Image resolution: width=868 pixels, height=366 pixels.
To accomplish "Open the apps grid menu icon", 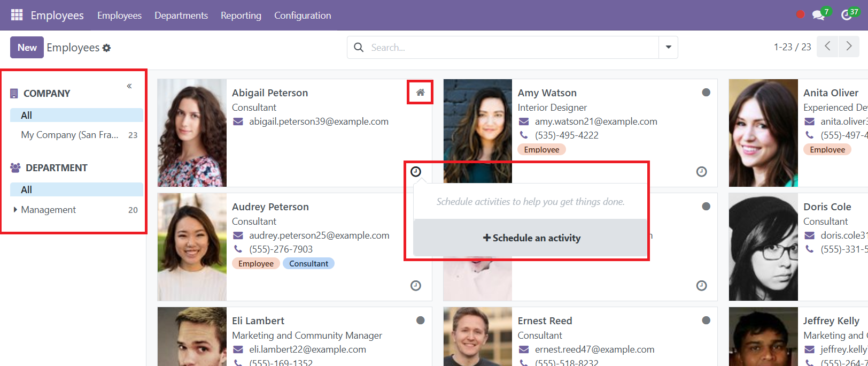I will 17,15.
